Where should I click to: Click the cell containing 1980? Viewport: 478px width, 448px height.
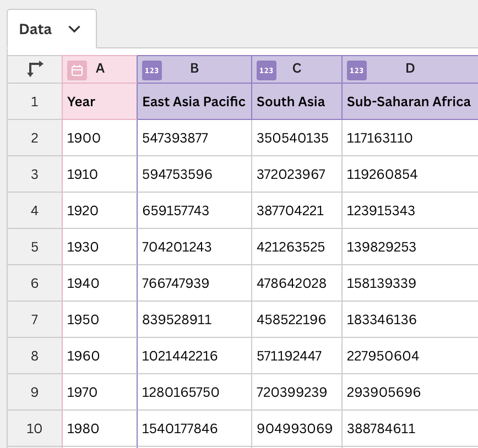pos(99,428)
